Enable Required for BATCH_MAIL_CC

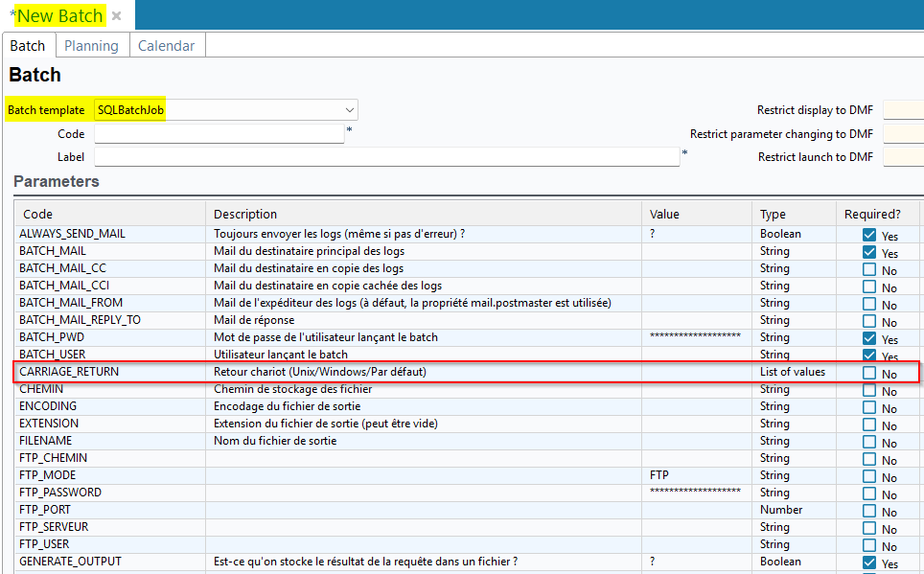869,269
